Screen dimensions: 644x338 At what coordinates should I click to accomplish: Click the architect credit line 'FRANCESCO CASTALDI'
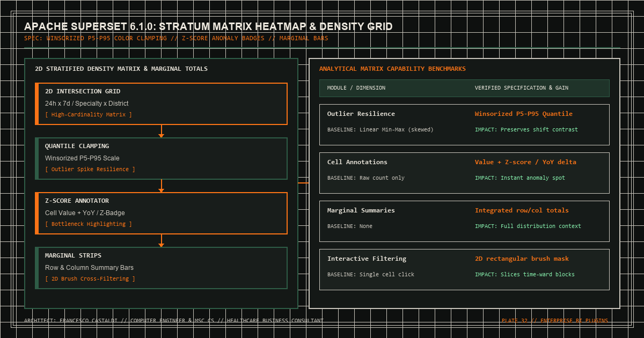(174, 321)
